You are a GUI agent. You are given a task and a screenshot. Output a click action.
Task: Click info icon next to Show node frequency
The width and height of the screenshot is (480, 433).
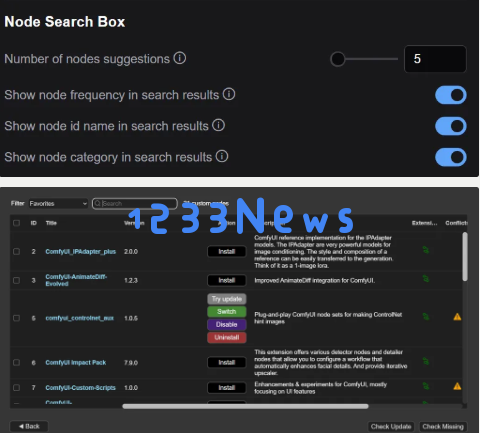(x=229, y=94)
